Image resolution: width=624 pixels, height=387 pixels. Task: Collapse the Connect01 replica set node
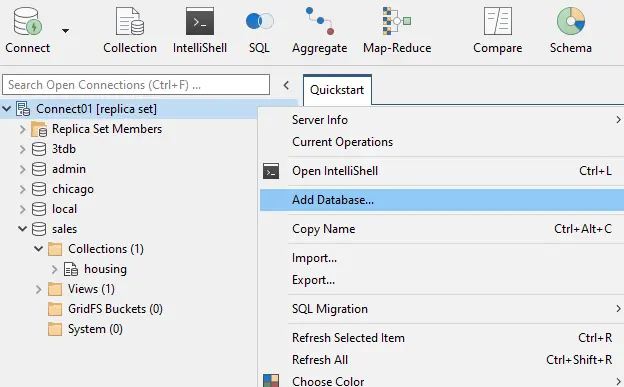point(7,108)
